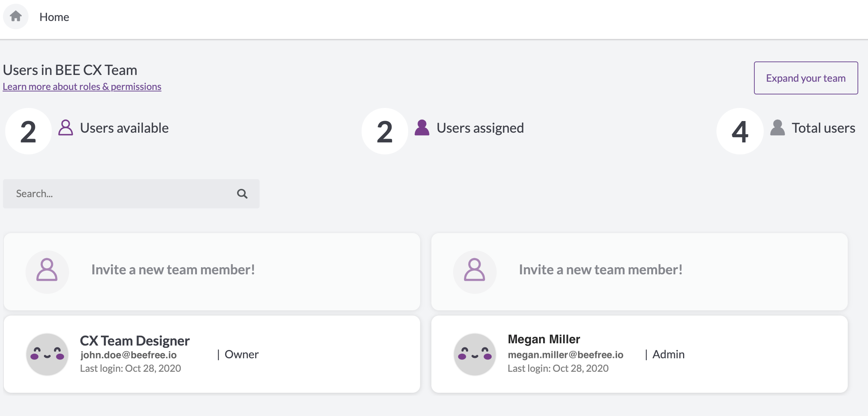
Task: Select left Invite a new team member card
Action: tap(212, 272)
